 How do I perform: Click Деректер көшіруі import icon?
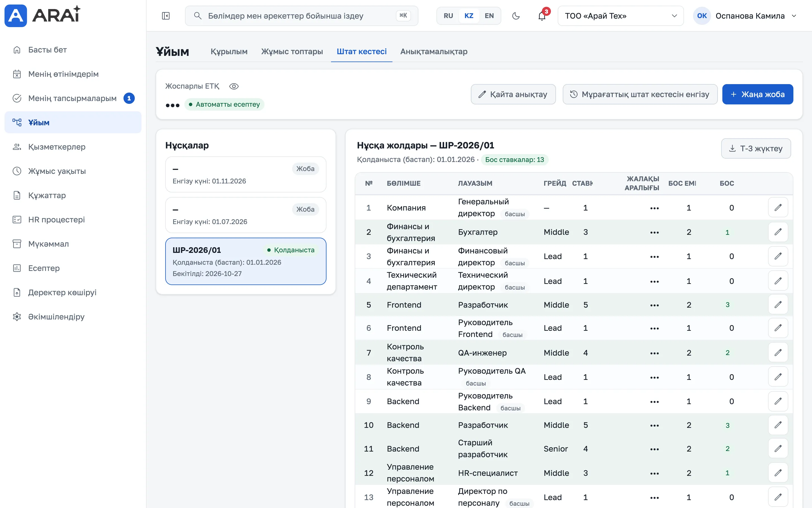pos(17,292)
